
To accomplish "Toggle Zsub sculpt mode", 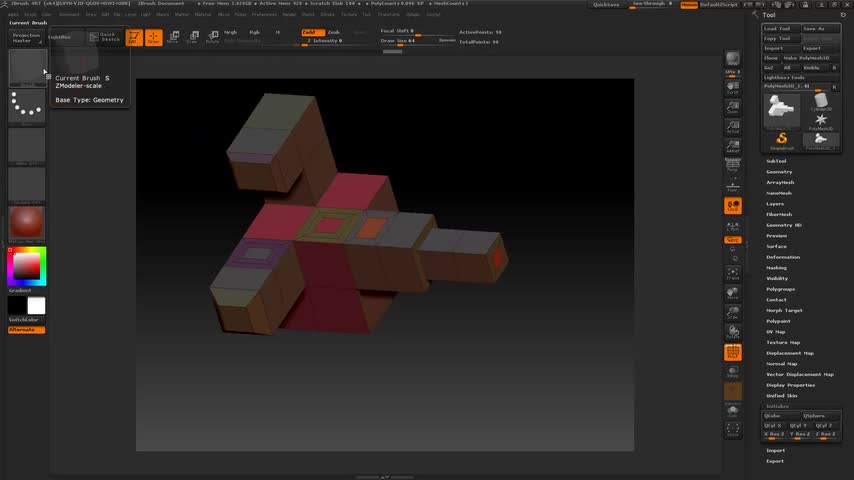I will [333, 33].
